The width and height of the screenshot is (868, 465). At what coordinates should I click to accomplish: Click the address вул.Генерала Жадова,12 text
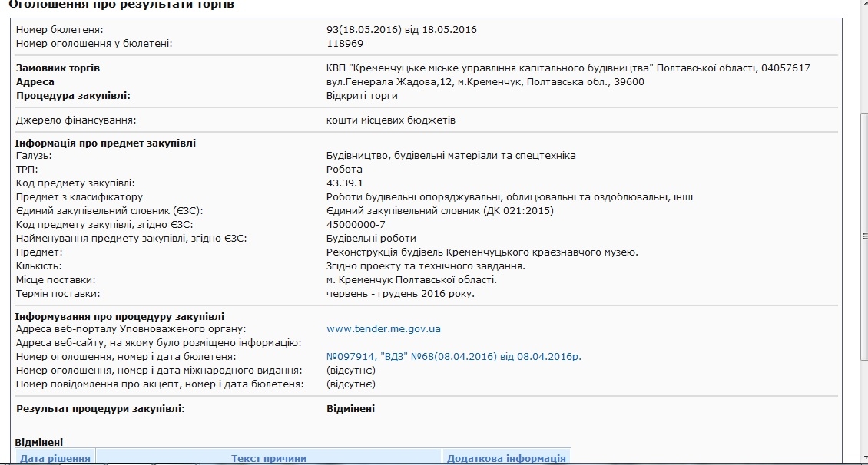tap(485, 82)
